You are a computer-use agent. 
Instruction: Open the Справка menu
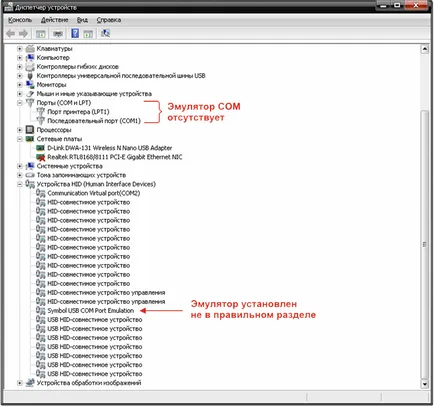pos(109,20)
